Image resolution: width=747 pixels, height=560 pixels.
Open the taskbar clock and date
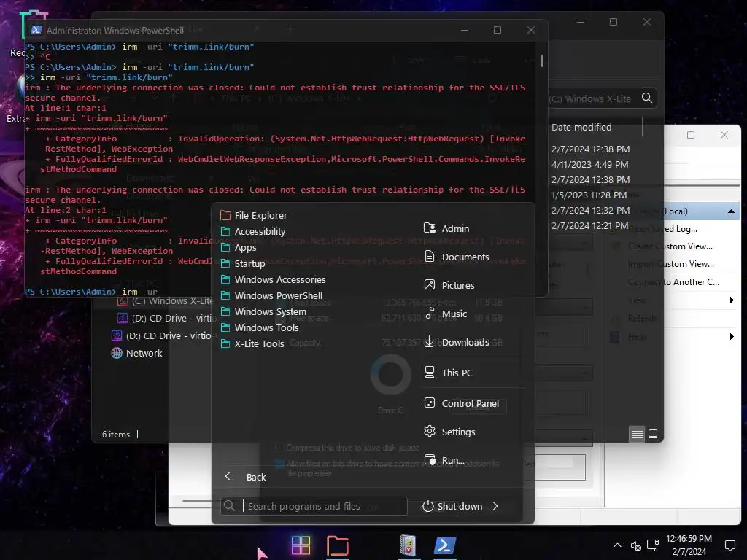689,545
